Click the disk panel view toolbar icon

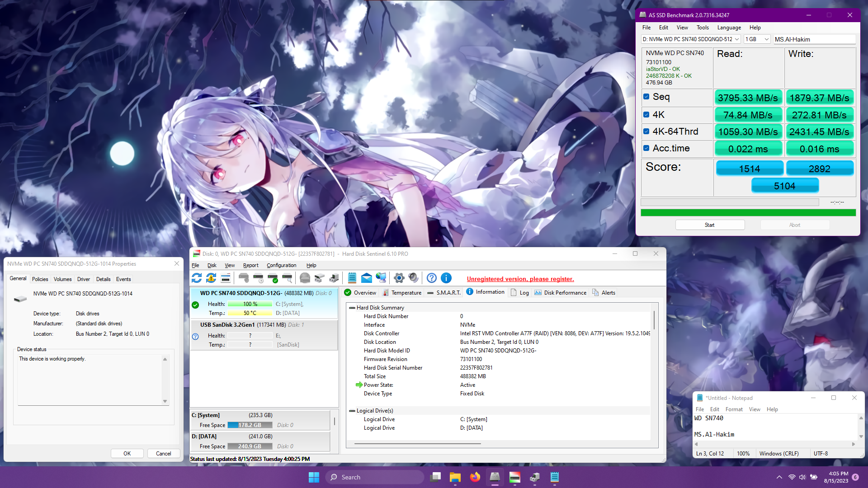[x=226, y=278]
